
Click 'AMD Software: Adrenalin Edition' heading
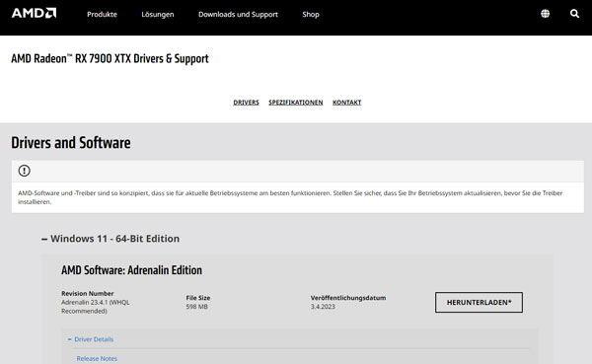click(131, 270)
